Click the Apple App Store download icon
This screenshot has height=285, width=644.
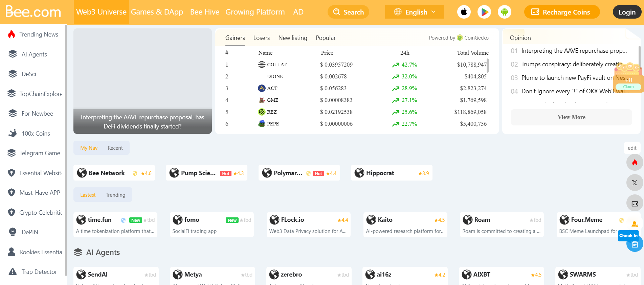click(464, 12)
